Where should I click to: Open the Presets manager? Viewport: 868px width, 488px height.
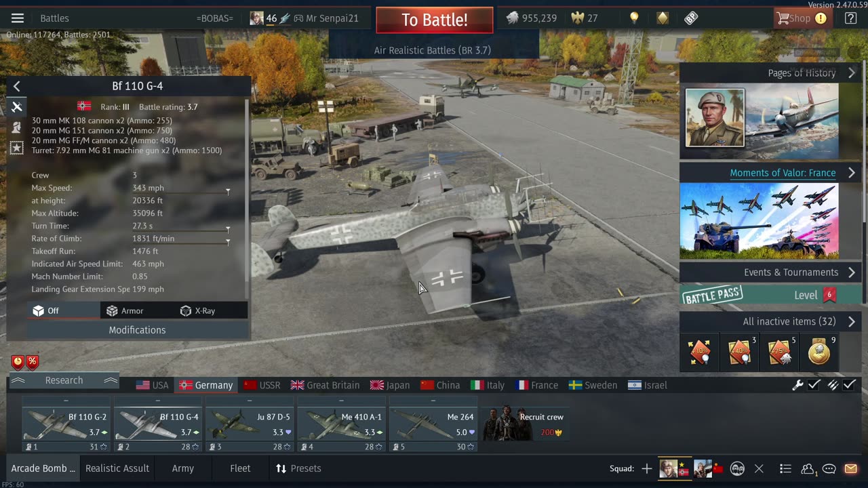[x=298, y=468]
